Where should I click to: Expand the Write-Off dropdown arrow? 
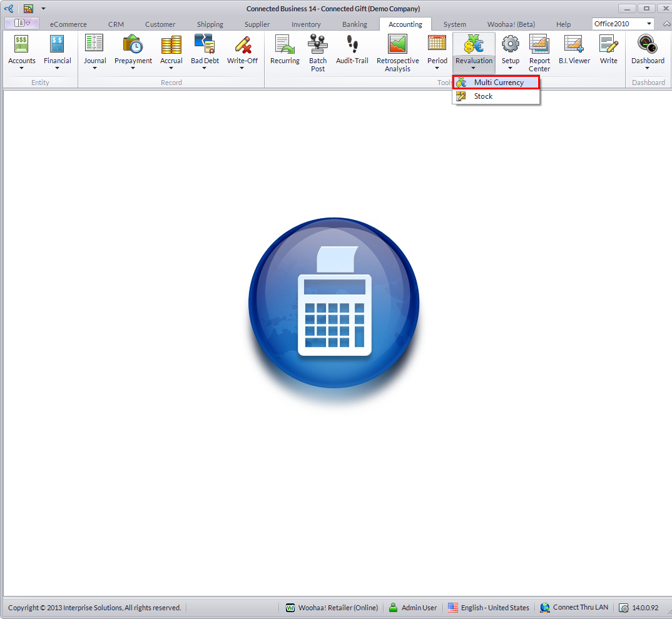(x=242, y=68)
